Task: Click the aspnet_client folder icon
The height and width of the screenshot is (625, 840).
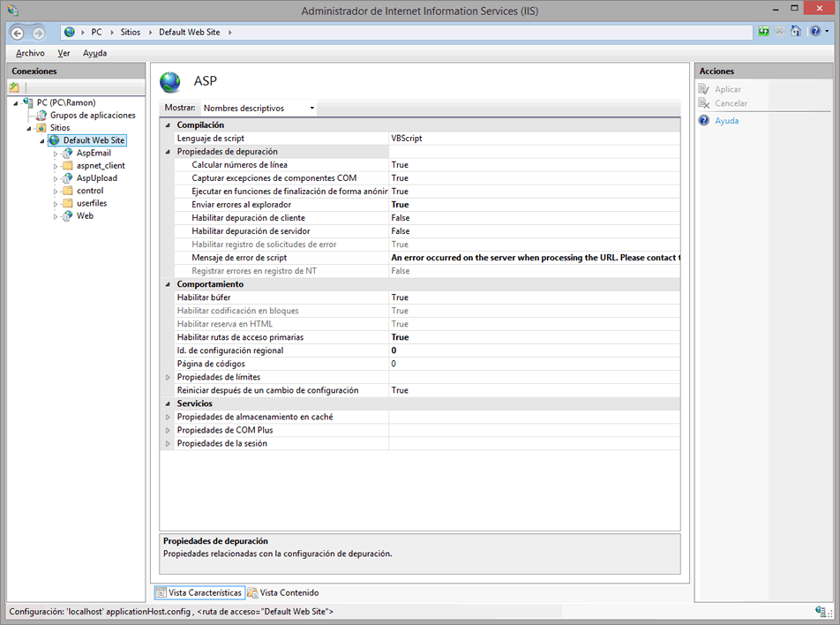Action: click(67, 165)
